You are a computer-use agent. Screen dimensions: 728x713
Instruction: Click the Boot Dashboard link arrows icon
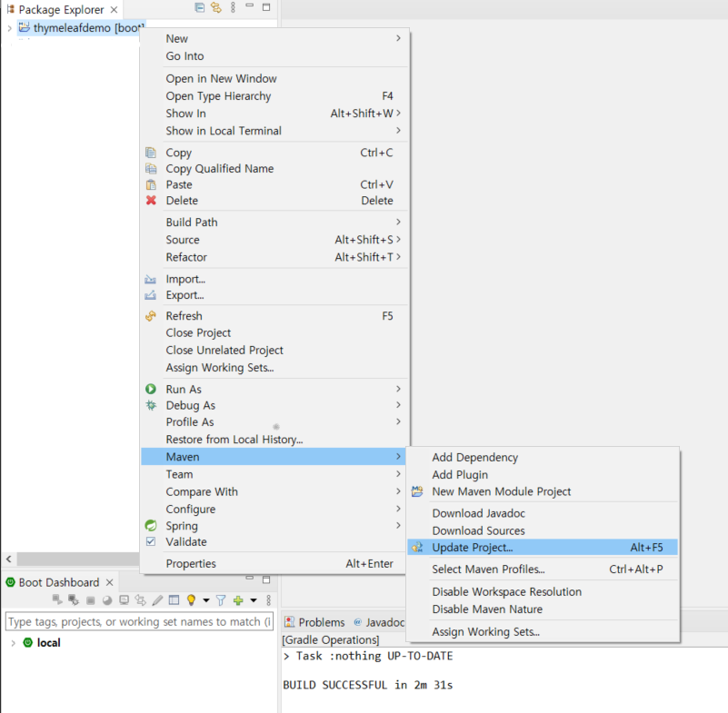pyautogui.click(x=140, y=599)
